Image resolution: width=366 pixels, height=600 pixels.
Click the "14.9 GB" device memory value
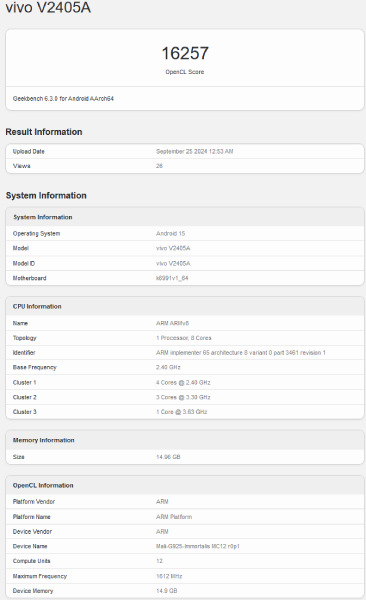(167, 591)
